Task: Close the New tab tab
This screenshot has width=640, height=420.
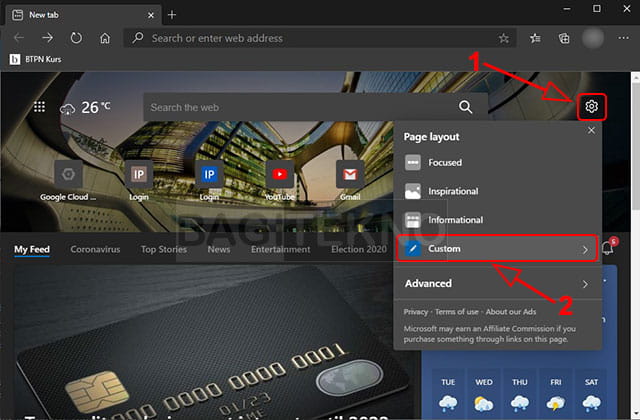Action: [x=151, y=15]
